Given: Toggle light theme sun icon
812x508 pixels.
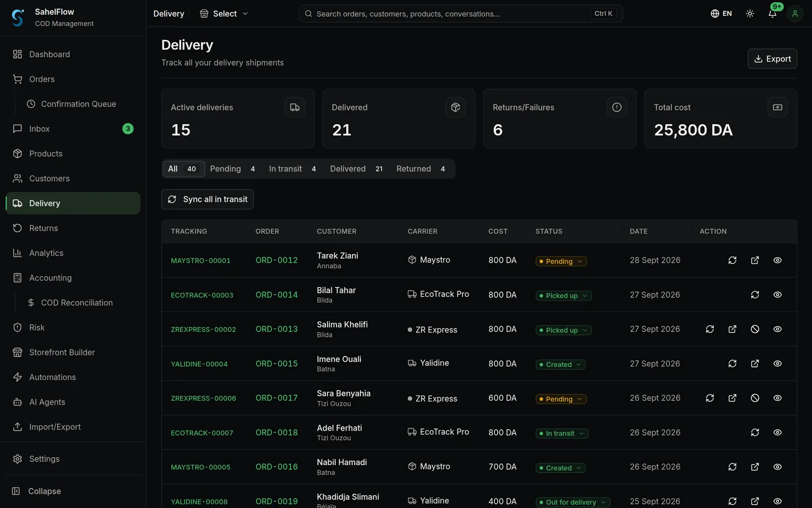Looking at the screenshot, I should pyautogui.click(x=749, y=14).
